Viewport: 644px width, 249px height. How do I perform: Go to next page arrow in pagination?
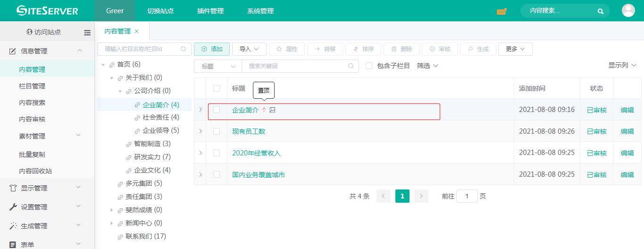coord(421,196)
